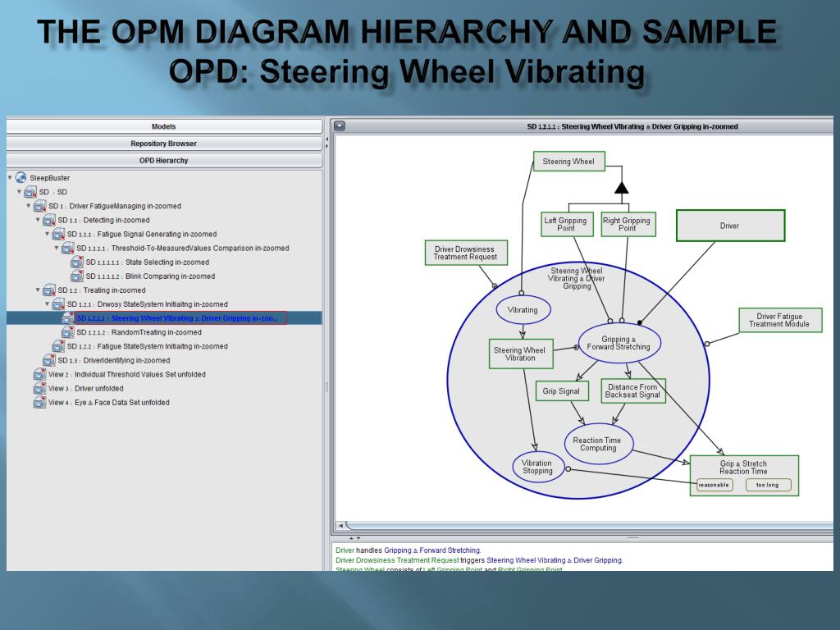Click icon of SD 1.1 Detecting in-zoomed

(49, 220)
